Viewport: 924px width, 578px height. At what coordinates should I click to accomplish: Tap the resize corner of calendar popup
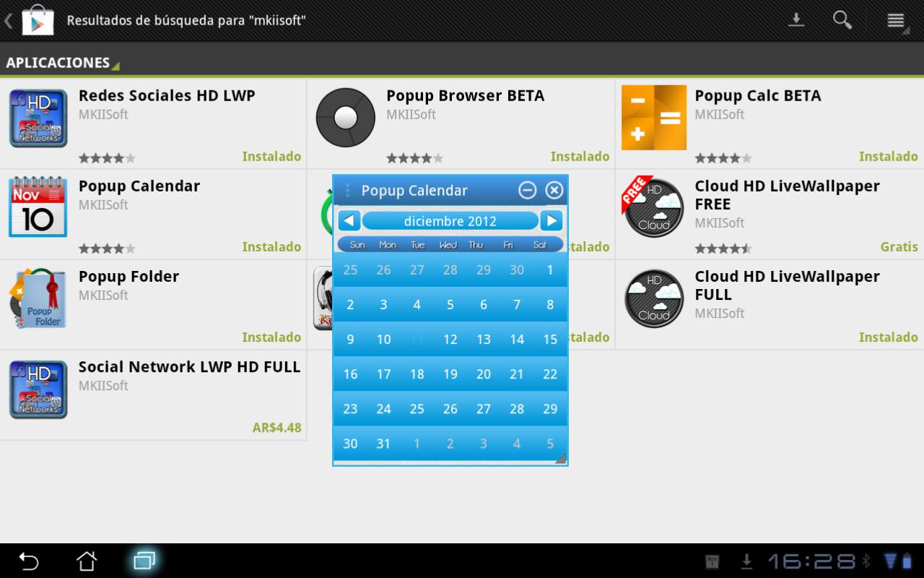click(x=560, y=458)
